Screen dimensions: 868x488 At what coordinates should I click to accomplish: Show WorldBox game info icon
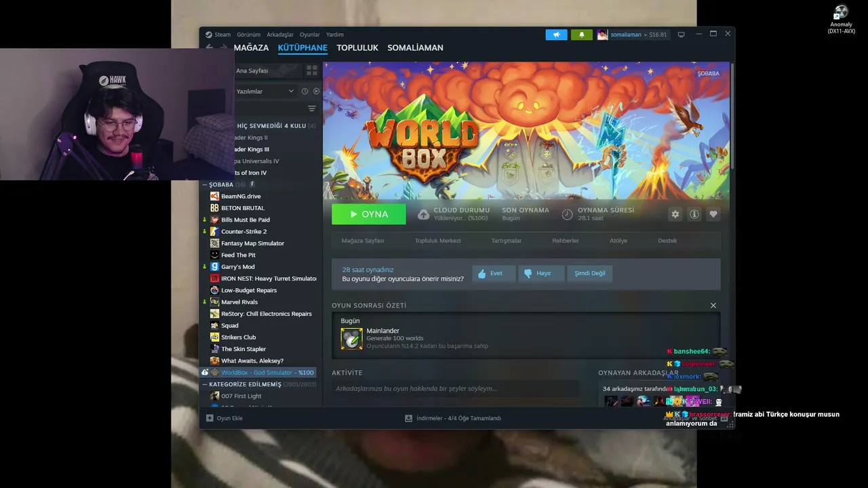694,214
